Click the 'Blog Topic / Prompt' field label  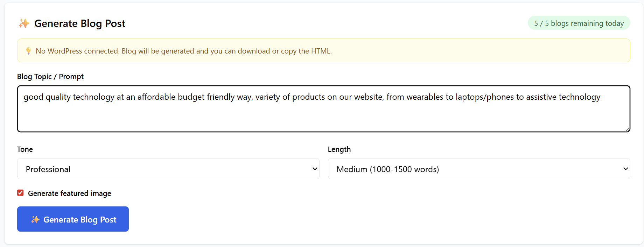50,77
